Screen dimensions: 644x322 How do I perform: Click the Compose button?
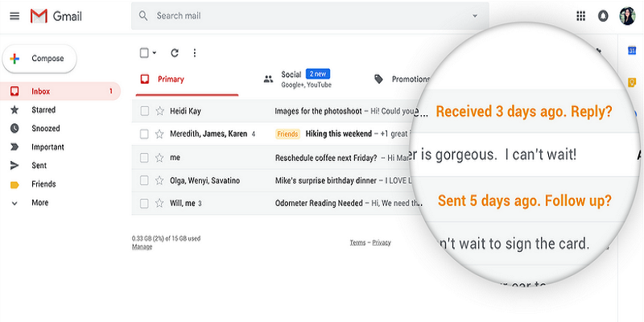[40, 59]
